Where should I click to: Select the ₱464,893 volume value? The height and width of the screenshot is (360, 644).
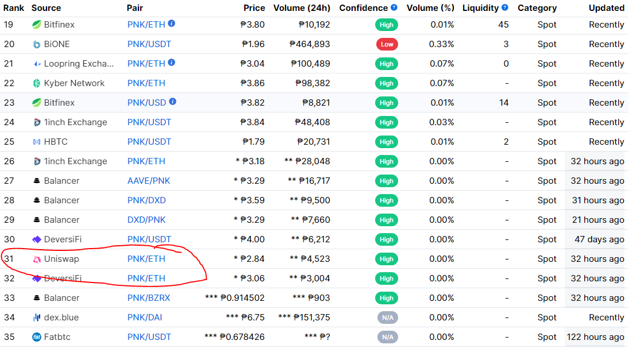click(310, 44)
